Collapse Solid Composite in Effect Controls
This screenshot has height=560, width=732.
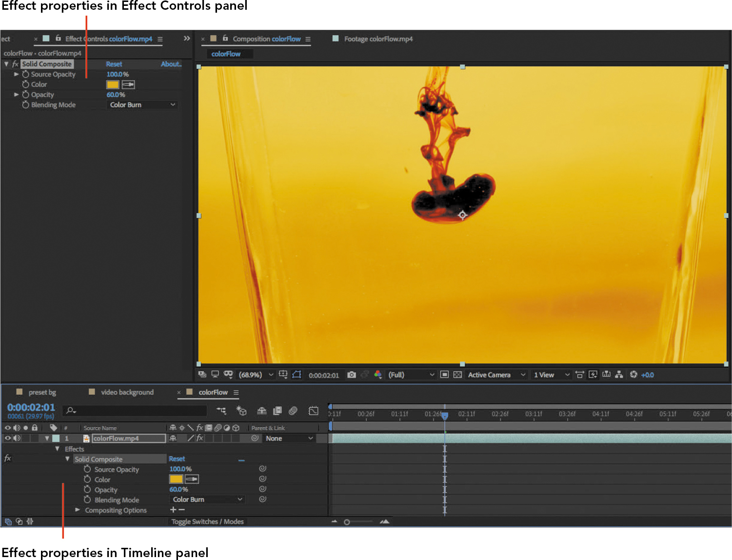pyautogui.click(x=6, y=64)
